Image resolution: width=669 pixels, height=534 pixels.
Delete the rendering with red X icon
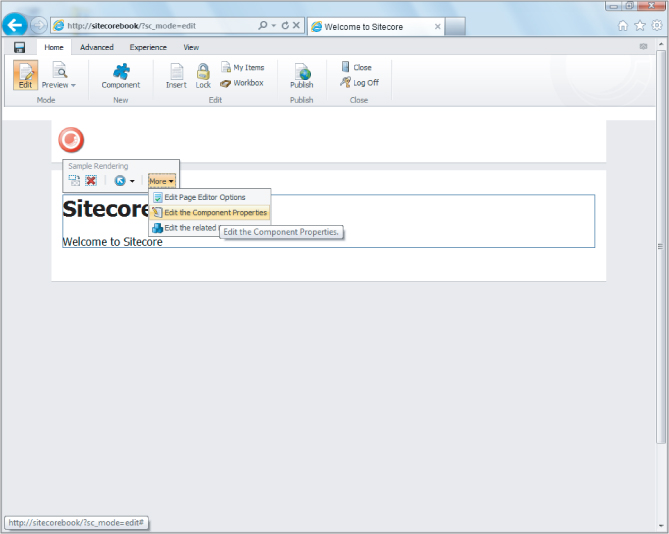click(x=91, y=181)
